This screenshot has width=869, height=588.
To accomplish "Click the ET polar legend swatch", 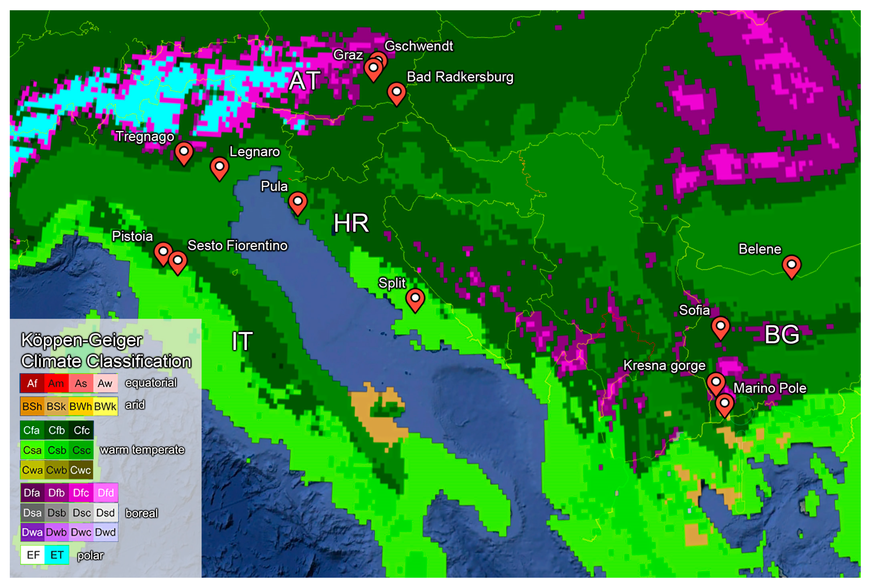I will (57, 555).
